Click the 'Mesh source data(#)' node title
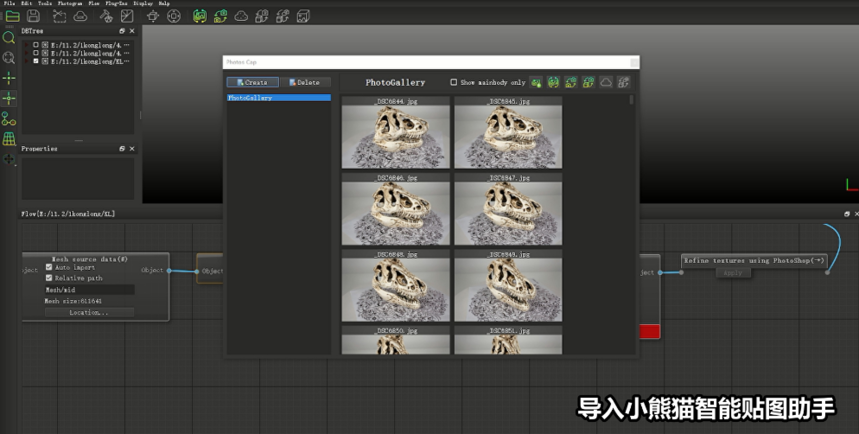This screenshot has height=434, width=859. tap(89, 259)
